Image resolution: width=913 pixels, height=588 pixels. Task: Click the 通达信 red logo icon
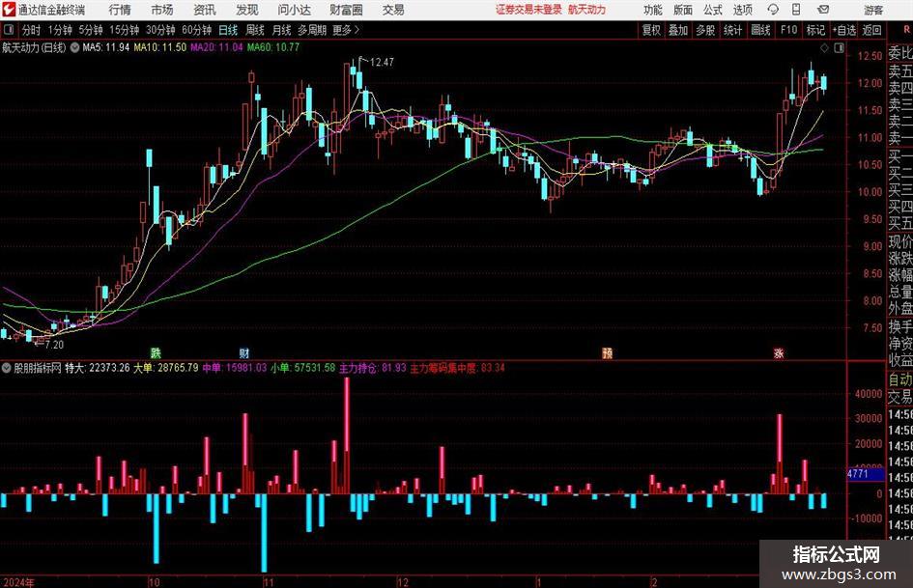9,10
